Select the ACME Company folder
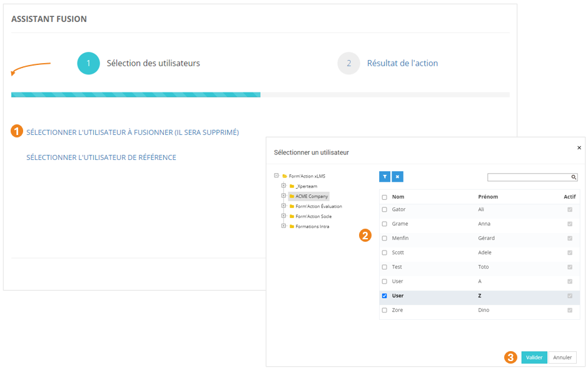 pos(312,196)
